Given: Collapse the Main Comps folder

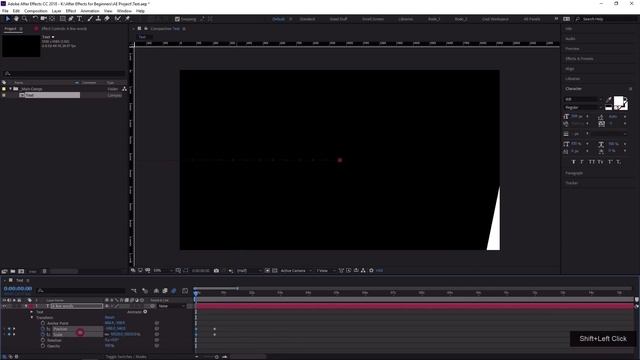Looking at the screenshot, I should 11,89.
